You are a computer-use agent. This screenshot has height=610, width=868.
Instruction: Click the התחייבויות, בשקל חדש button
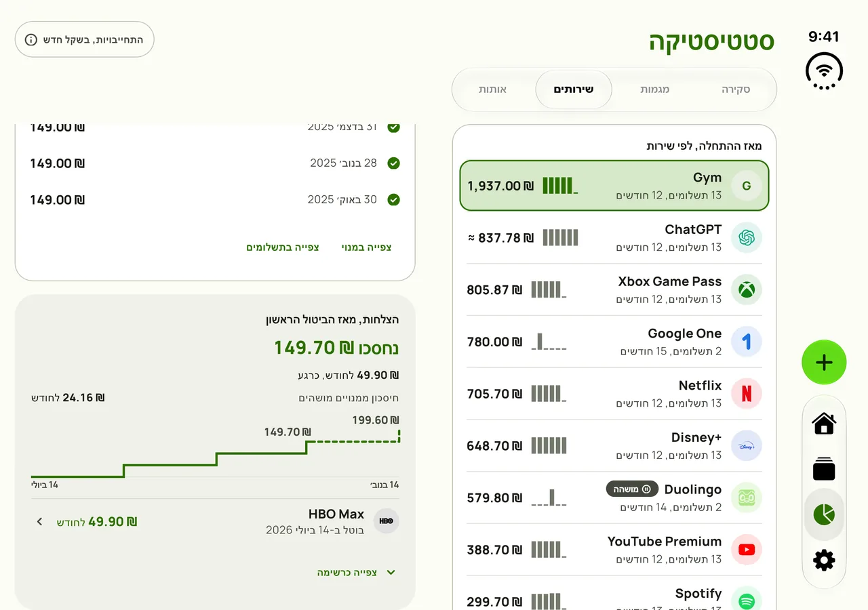(x=85, y=39)
